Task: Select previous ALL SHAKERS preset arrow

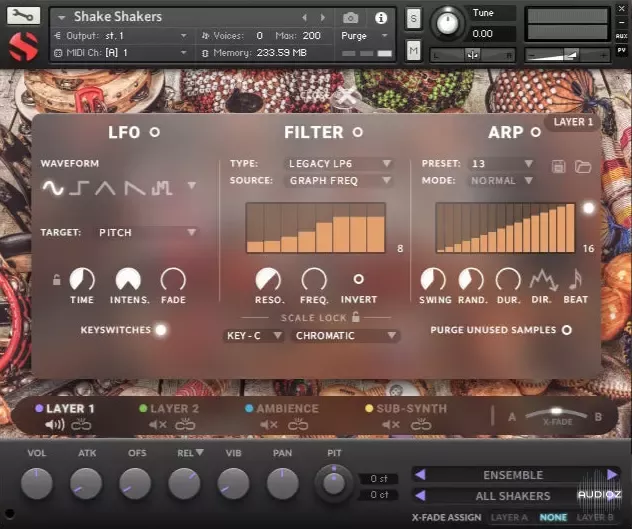Action: pyautogui.click(x=420, y=495)
